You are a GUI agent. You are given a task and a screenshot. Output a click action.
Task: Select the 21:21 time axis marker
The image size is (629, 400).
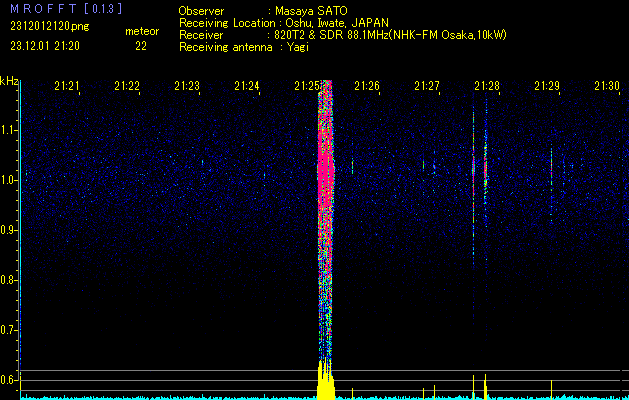point(67,87)
